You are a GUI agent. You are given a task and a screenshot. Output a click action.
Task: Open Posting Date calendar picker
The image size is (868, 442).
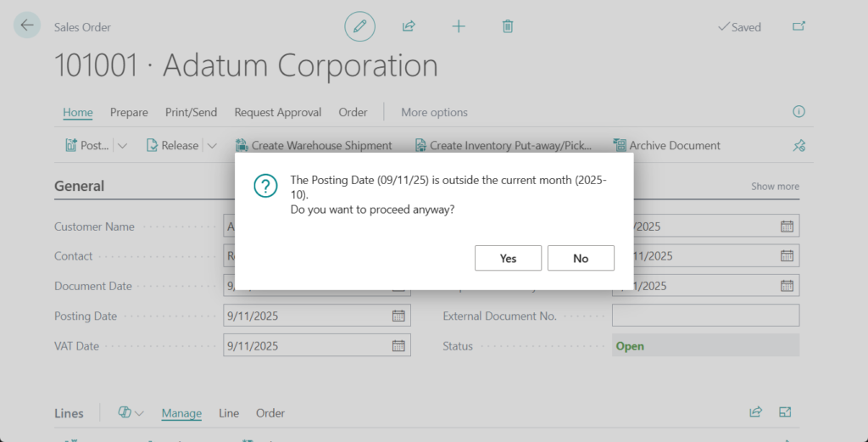pyautogui.click(x=398, y=316)
